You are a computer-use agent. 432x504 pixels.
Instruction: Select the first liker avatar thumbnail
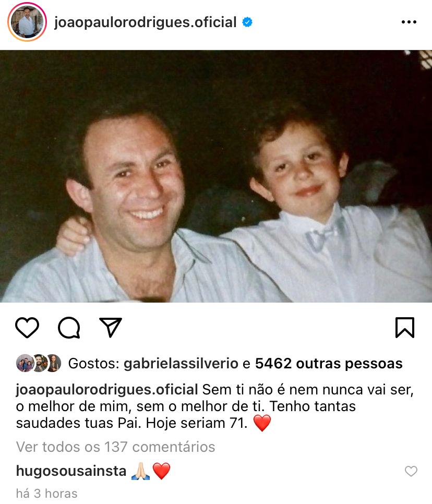25,363
